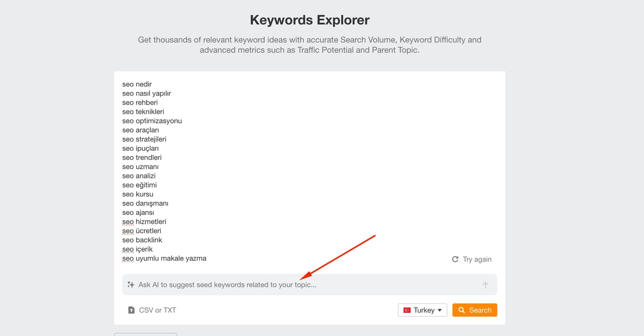The width and height of the screenshot is (644, 336).
Task: Click the "seo eğitimi" keyword line
Action: click(x=140, y=185)
